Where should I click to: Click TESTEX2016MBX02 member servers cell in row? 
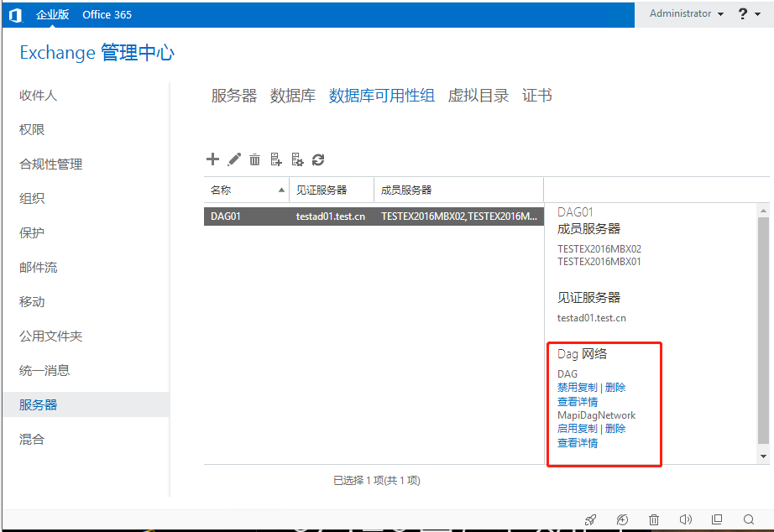coord(459,216)
